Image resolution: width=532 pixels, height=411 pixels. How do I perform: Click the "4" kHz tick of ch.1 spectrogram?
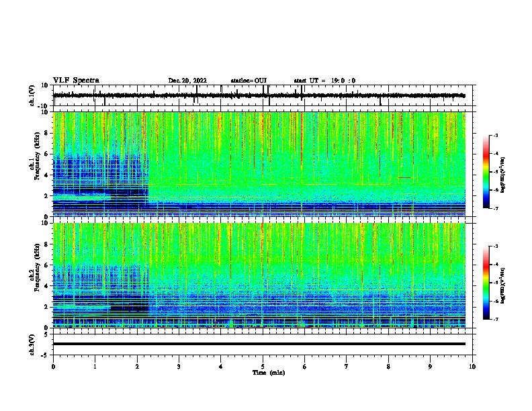tap(46, 175)
